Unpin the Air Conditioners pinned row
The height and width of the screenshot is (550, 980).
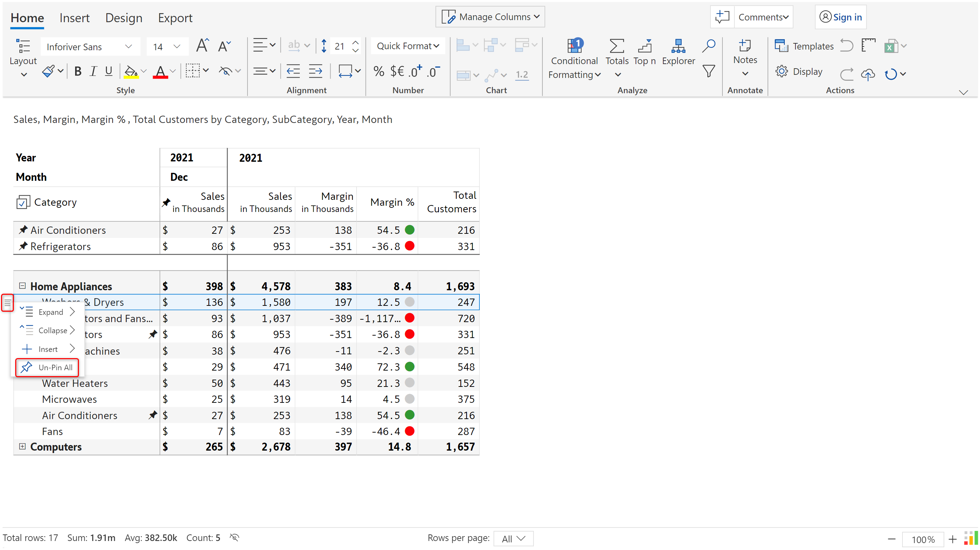coord(23,230)
